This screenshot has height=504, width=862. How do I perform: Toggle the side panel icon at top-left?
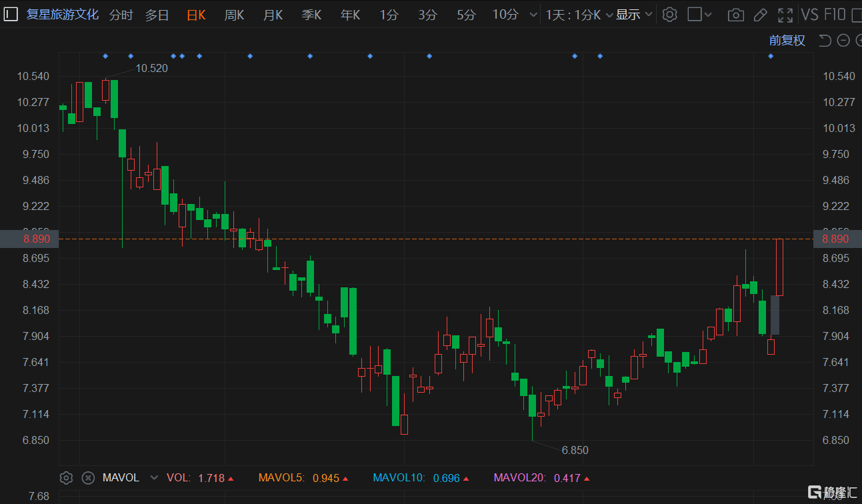click(11, 14)
